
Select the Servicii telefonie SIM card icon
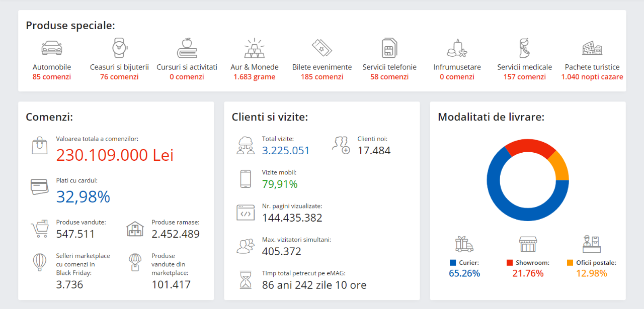(389, 48)
